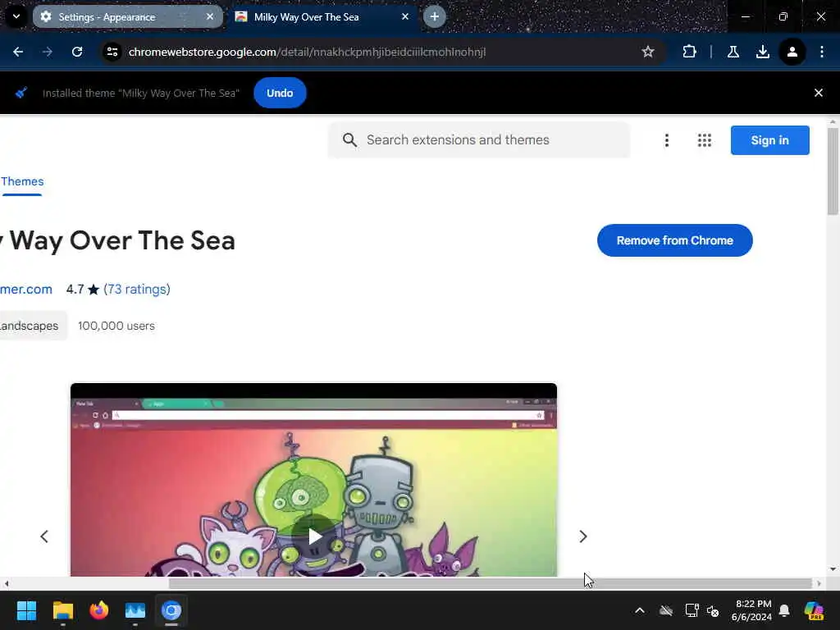Show next preview with right chevron

pyautogui.click(x=583, y=536)
